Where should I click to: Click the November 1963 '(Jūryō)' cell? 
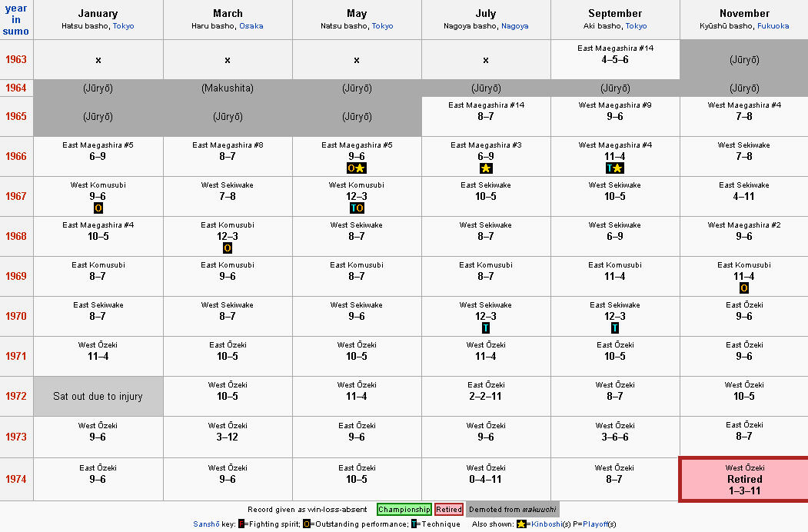tap(743, 59)
